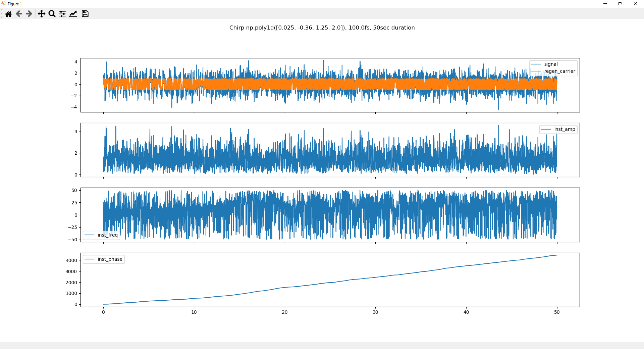This screenshot has height=349, width=644.
Task: Click x-axis tick label 10
Action: 194,312
